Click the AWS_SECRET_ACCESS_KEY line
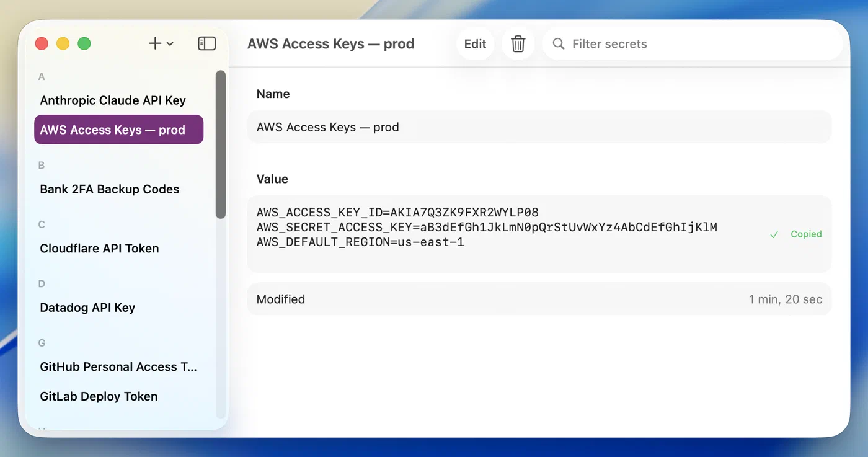 click(x=487, y=227)
